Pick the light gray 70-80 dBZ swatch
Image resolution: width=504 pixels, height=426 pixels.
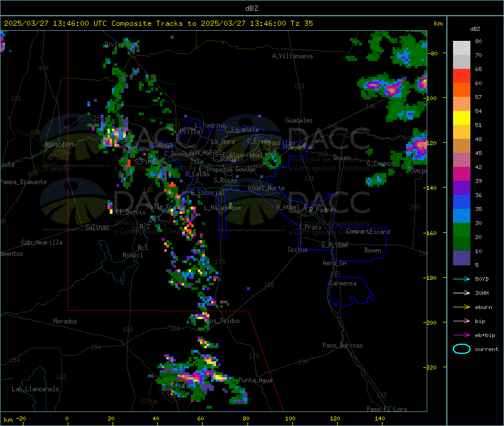coord(461,48)
